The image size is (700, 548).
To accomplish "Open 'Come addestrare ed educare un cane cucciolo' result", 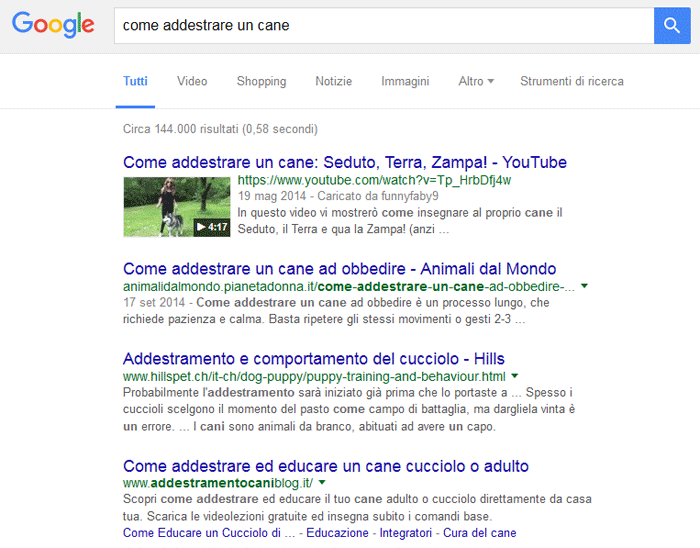I will point(326,466).
